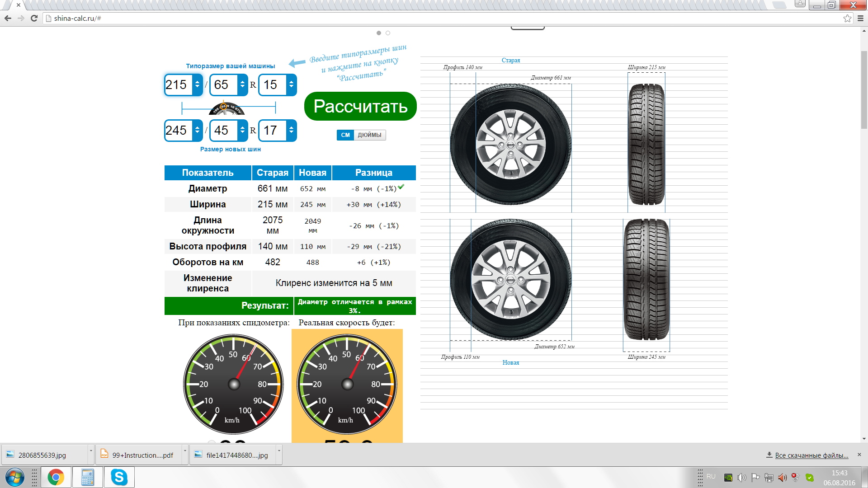Screen dimensions: 868x488
Task: Close the downloads bar
Action: coord(859,455)
